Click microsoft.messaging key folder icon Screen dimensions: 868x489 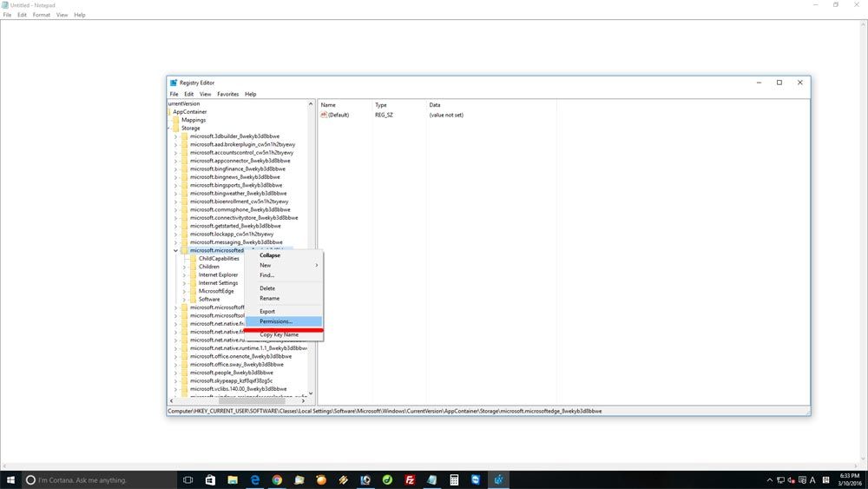(x=184, y=242)
